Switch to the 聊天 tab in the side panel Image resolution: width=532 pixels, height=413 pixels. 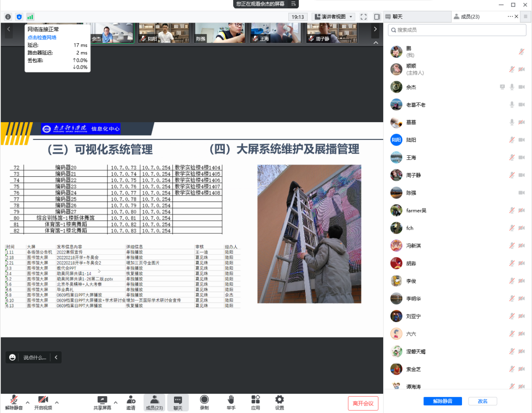tap(417, 17)
